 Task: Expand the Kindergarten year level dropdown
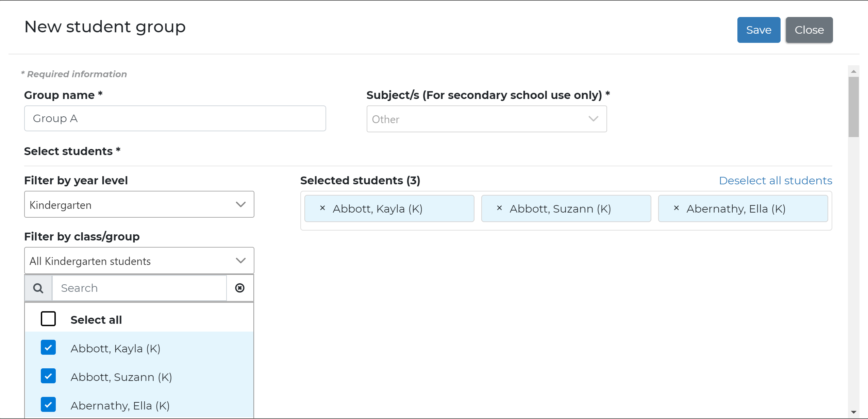[139, 204]
